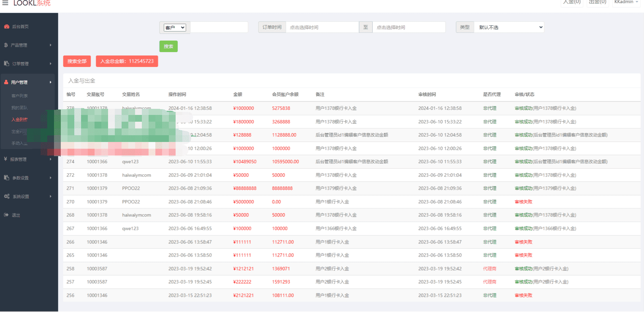Open 后台首页 dashboard icon
This screenshot has height=312, width=644.
(x=7, y=26)
